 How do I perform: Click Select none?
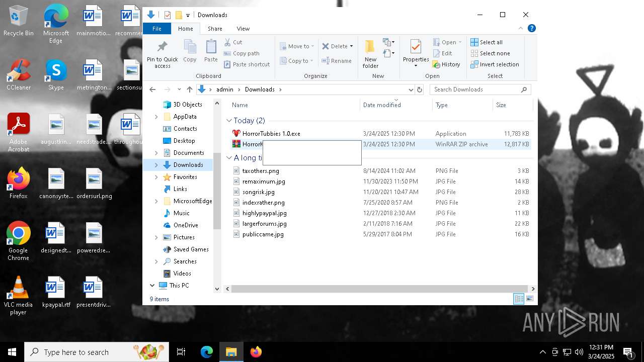click(490, 53)
